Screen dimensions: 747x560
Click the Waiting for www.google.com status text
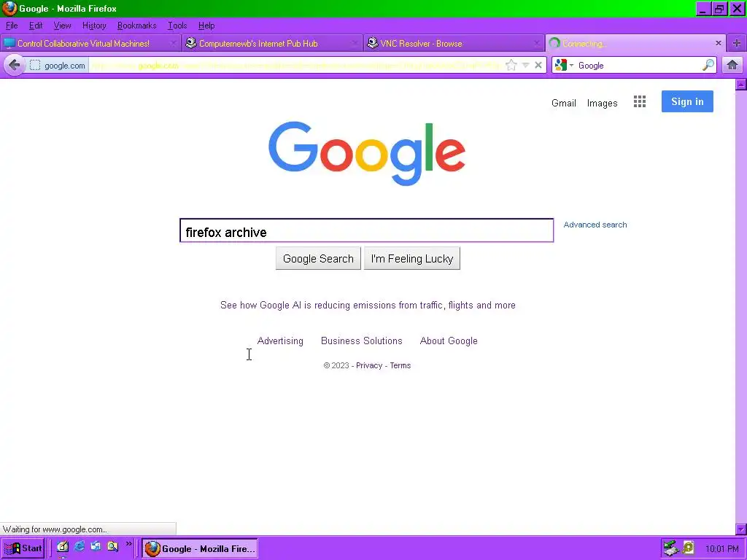(55, 529)
